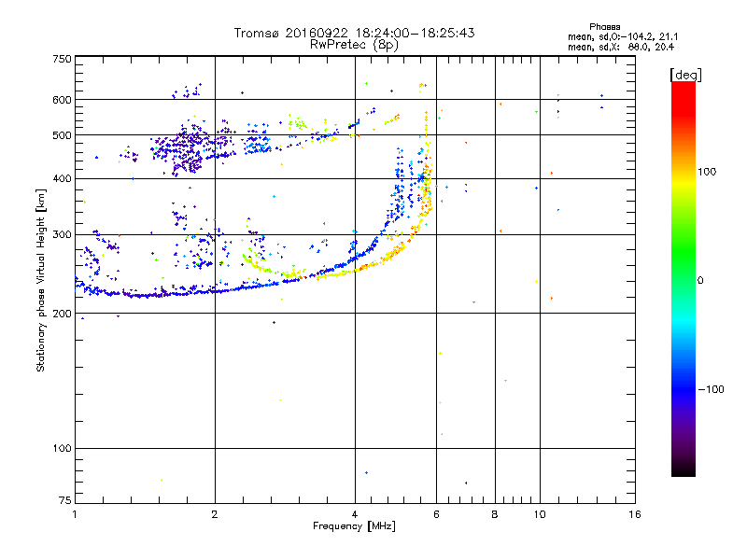
Task: Click the y-axis tick label '400'
Action: (x=62, y=179)
